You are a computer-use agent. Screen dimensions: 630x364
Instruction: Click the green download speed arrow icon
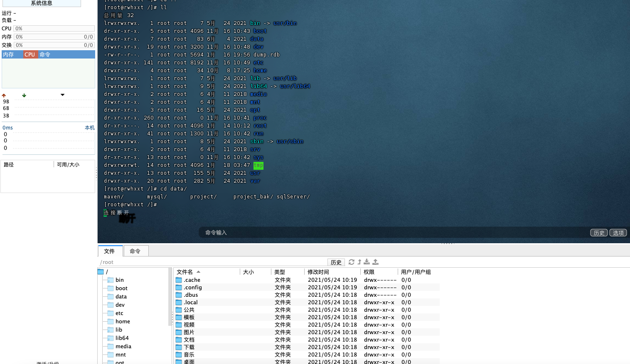pos(24,95)
